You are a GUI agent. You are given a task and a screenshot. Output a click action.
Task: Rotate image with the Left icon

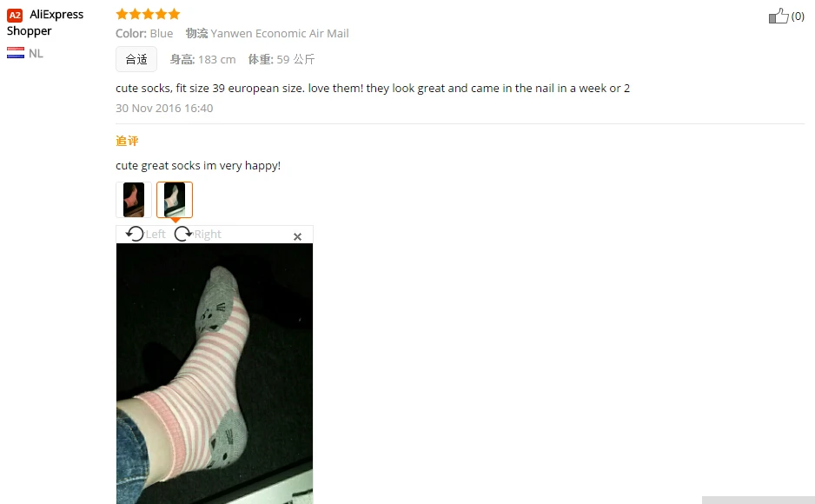click(x=135, y=234)
